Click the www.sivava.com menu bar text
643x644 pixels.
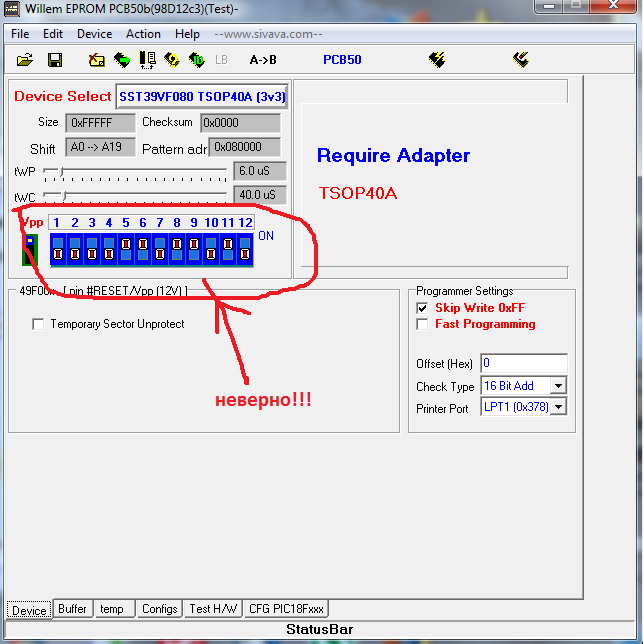pyautogui.click(x=269, y=34)
